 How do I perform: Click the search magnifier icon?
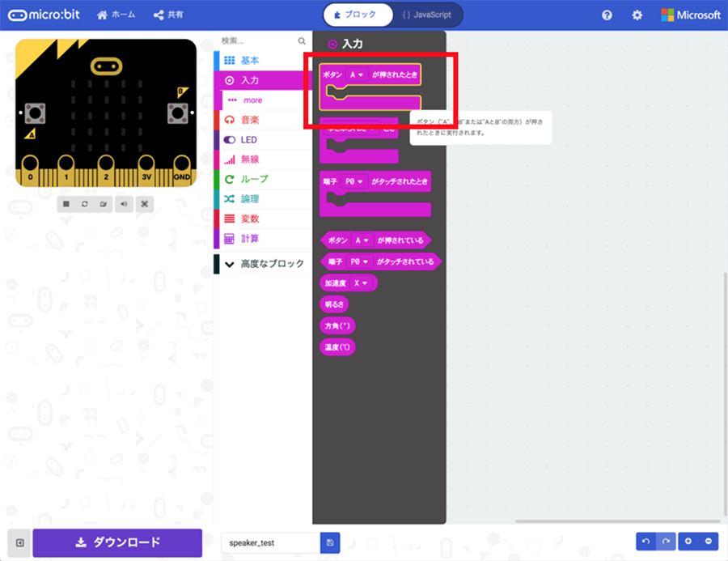(302, 41)
